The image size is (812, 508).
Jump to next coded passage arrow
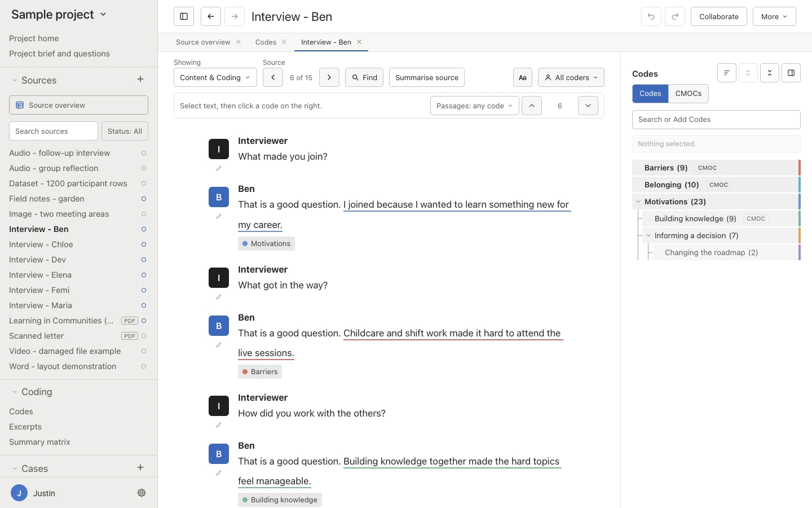[x=588, y=106]
